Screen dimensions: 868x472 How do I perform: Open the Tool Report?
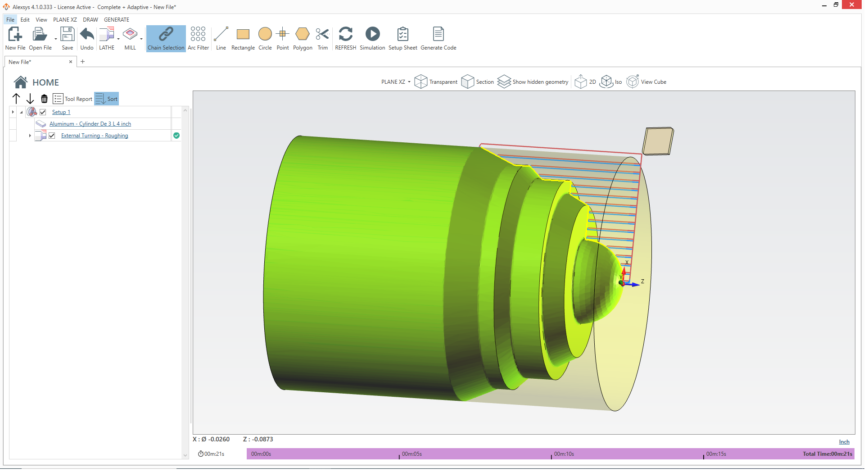tap(72, 99)
